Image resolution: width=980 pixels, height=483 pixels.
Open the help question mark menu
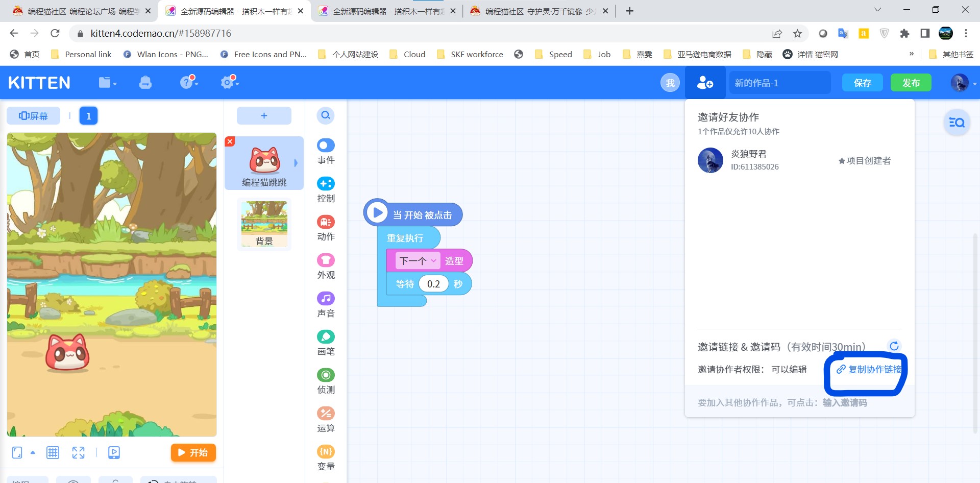188,82
